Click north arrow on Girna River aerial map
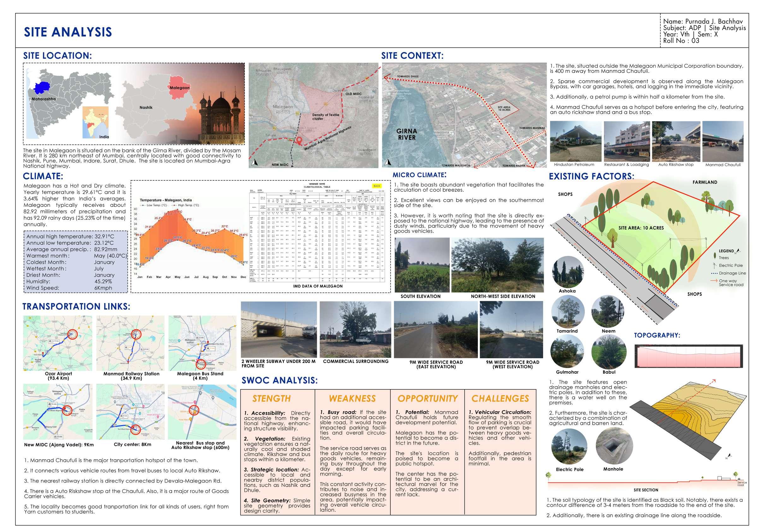 click(x=388, y=163)
